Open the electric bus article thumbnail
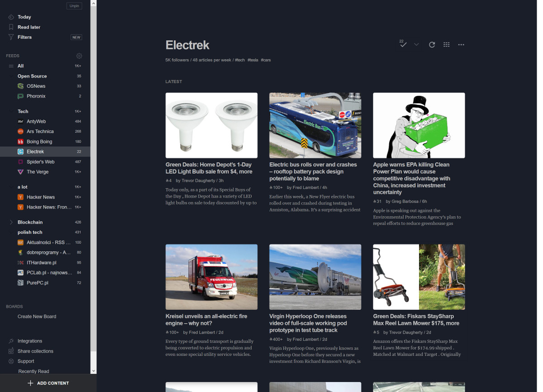543x392 pixels. tap(315, 125)
